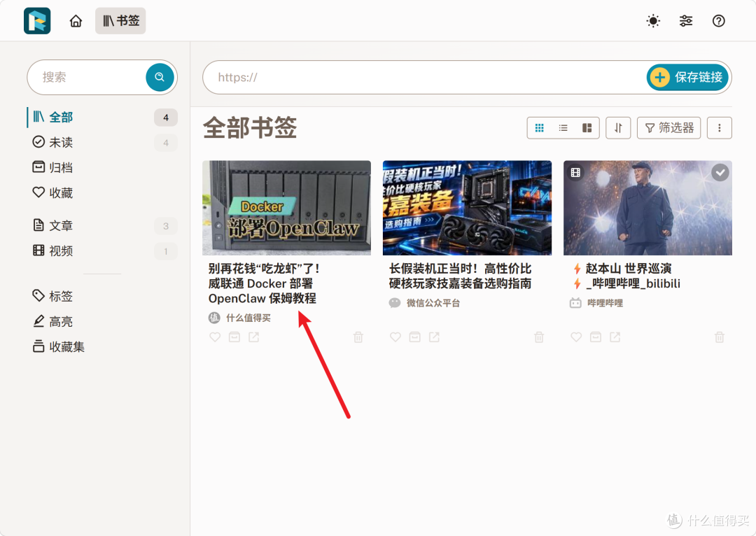Screen dimensions: 756x536
Task: Open the three-dot more options menu
Action: [x=720, y=128]
